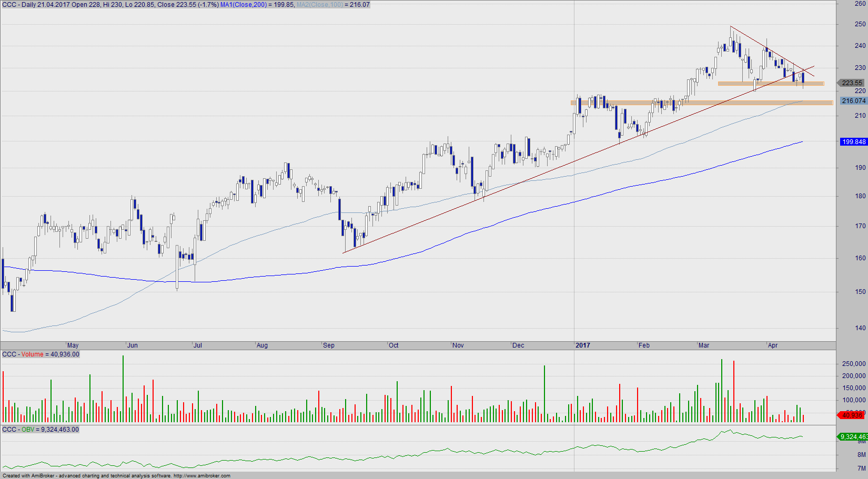Viewport: 868px width, 479px height.
Task: Click the red 40,936 volume value tag
Action: 852,415
